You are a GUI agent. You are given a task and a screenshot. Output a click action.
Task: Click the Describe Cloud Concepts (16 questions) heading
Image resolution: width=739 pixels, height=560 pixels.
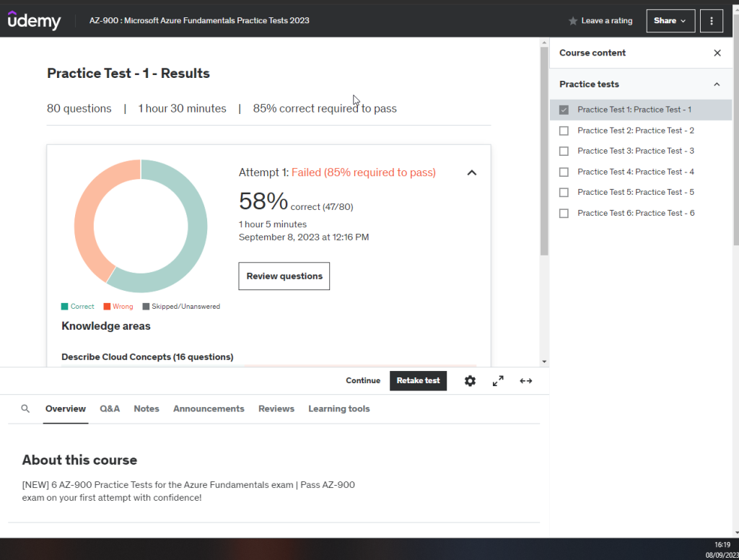(147, 356)
